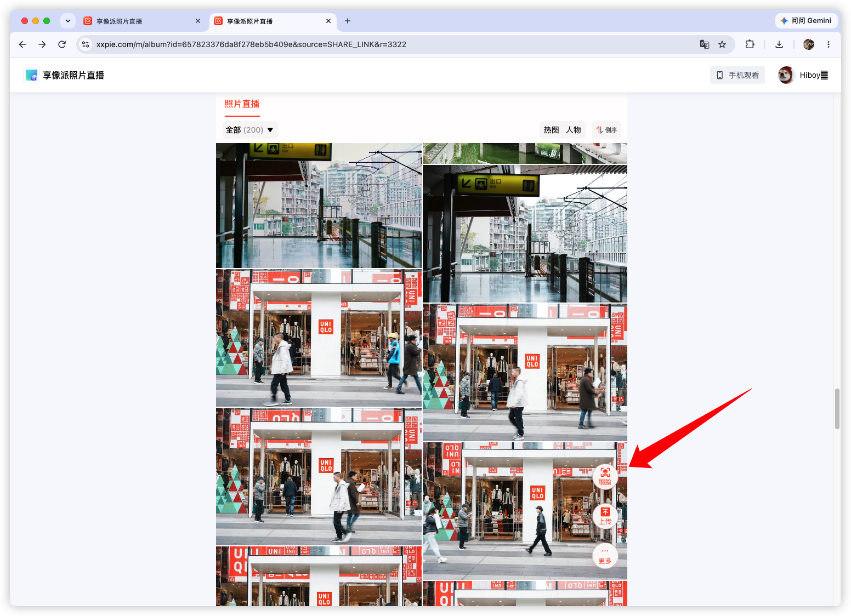Viewport: 851px width, 616px height.
Task: Reload the current page
Action: click(x=62, y=44)
